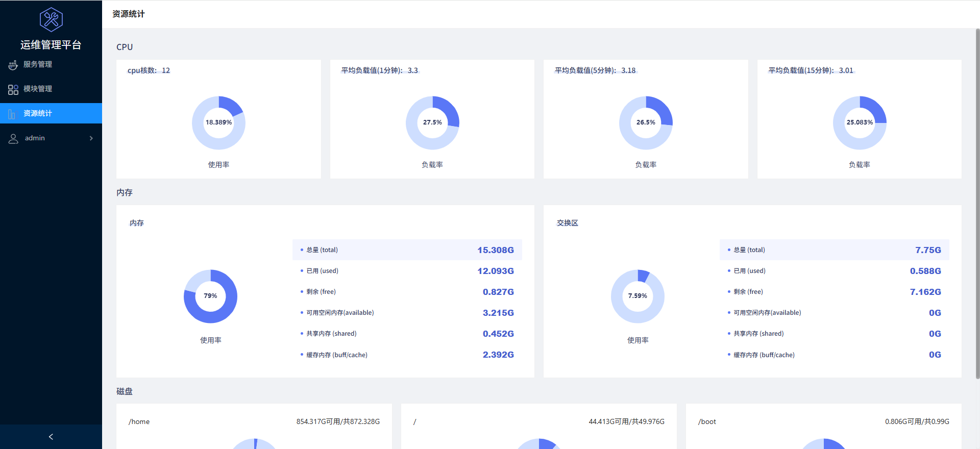Click swap total value 7.75G
980x449 pixels.
pyautogui.click(x=928, y=250)
